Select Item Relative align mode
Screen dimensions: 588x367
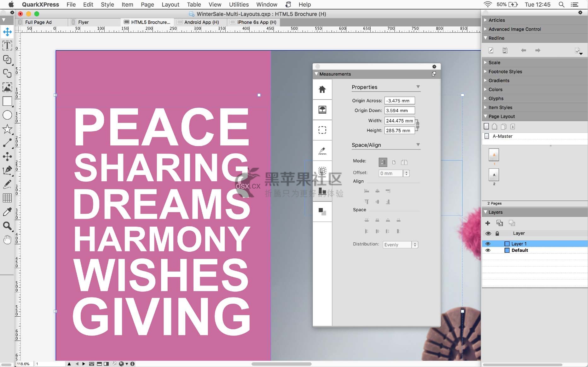click(x=383, y=162)
